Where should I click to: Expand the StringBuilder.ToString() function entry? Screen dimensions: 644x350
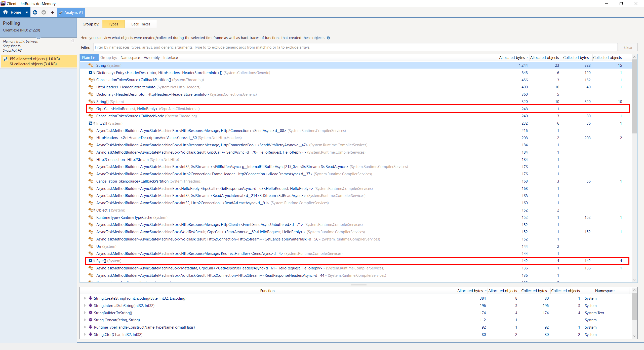(x=85, y=313)
